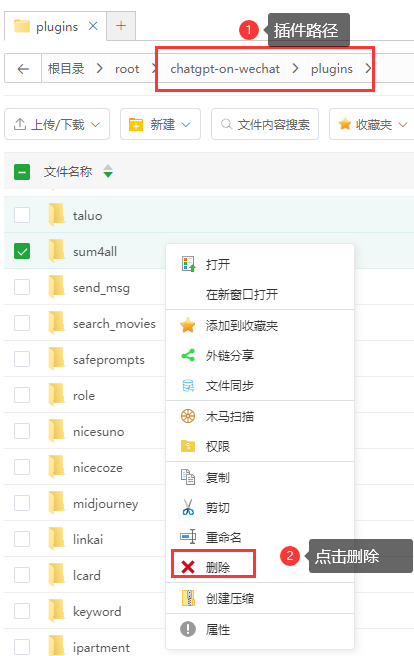Open the 新建 dropdown menu
414x656 pixels.
(160, 124)
